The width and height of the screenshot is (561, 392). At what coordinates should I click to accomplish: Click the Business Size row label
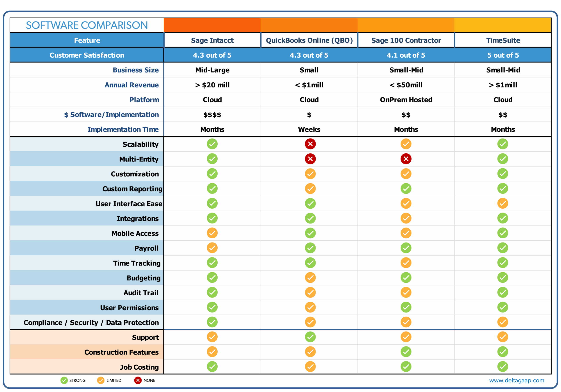click(136, 70)
